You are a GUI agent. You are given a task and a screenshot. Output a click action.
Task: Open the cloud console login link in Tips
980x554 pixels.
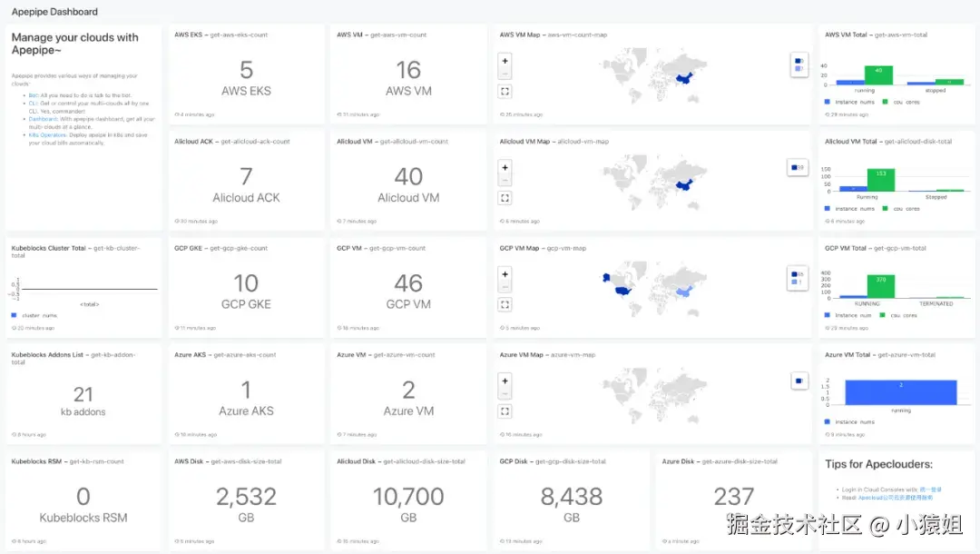point(930,490)
